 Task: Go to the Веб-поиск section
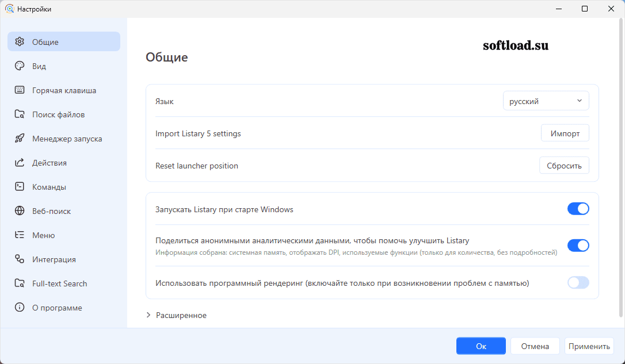point(64,210)
